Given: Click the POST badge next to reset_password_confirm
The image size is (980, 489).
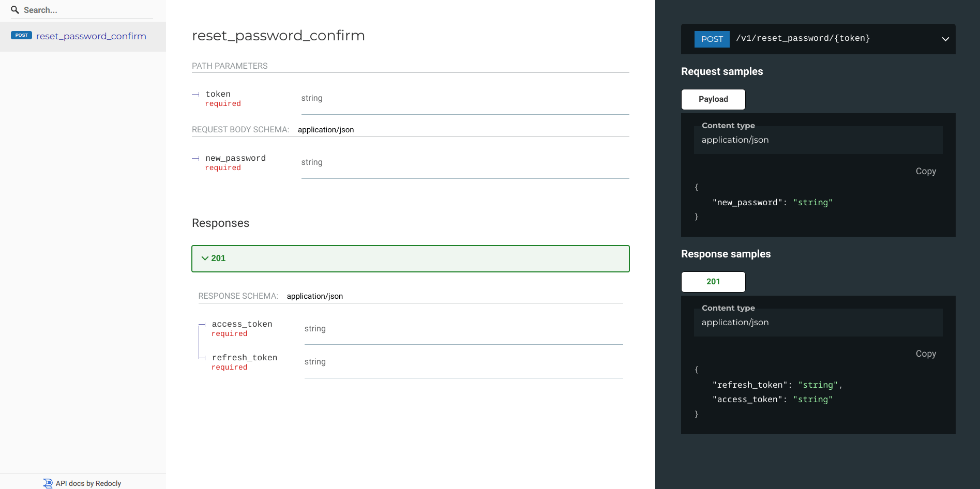Looking at the screenshot, I should click(21, 35).
